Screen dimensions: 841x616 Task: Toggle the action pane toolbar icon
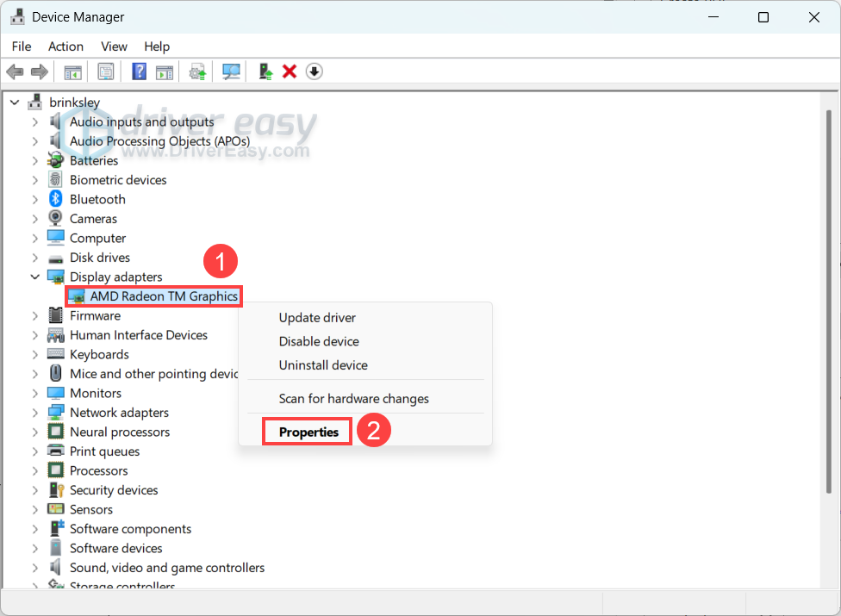point(165,72)
